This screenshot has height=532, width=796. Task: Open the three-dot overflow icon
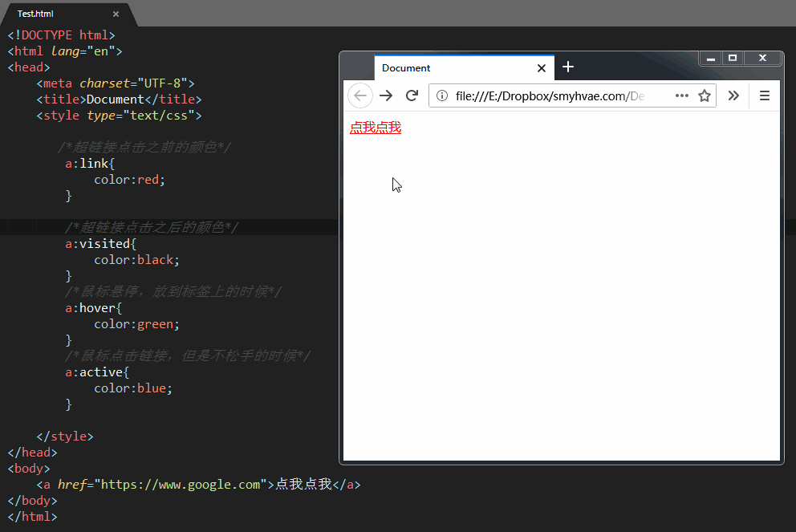[681, 95]
